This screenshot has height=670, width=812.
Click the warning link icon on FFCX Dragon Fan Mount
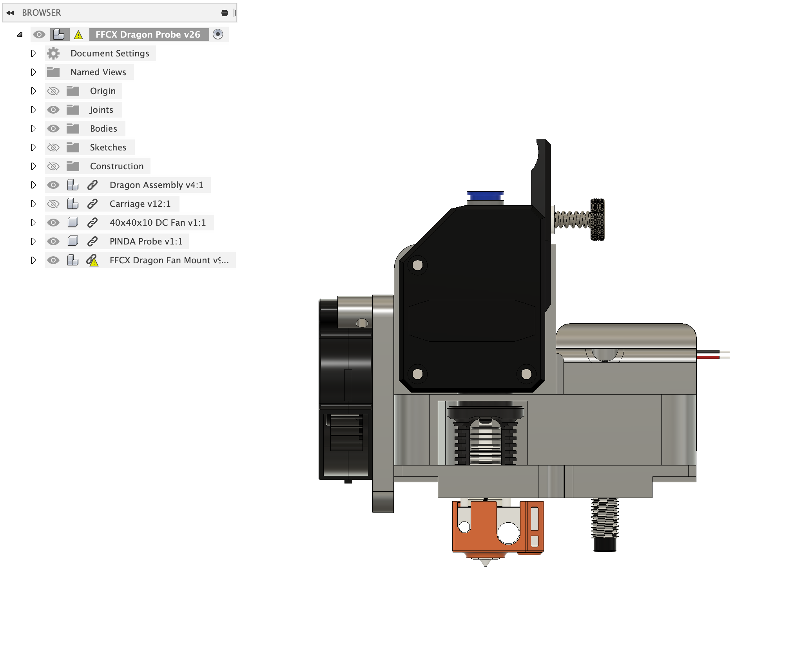(93, 260)
